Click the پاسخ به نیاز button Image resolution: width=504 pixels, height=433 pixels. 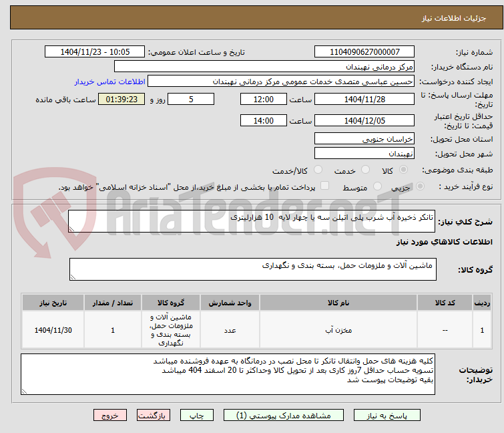(x=387, y=416)
